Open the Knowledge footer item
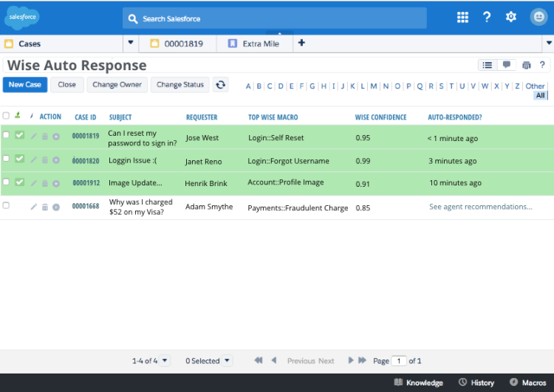The width and height of the screenshot is (554, 392). [x=418, y=382]
